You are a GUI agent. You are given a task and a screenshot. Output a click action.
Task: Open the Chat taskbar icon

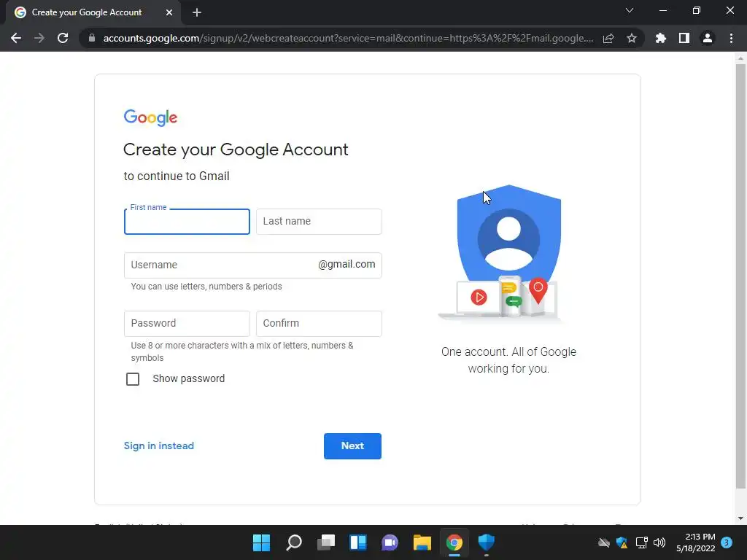tap(390, 542)
